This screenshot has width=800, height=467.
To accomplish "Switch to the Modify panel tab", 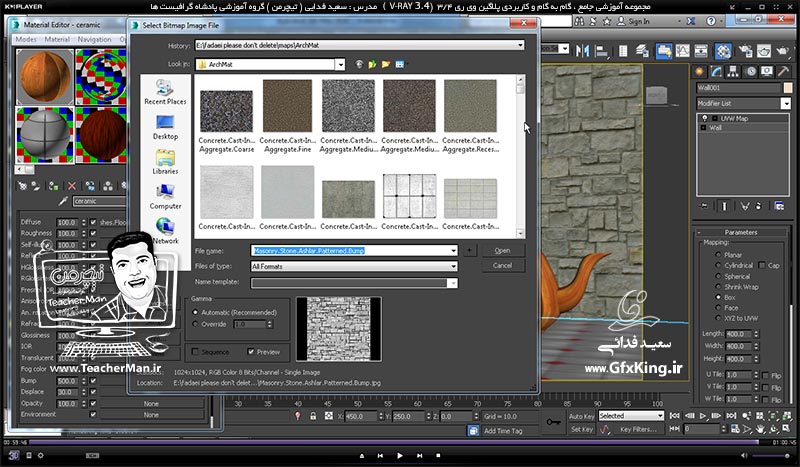I will coord(716,71).
